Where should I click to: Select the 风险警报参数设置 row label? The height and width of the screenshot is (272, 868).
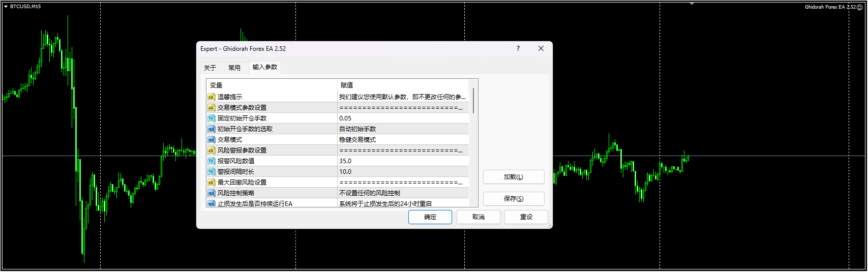pyautogui.click(x=242, y=150)
